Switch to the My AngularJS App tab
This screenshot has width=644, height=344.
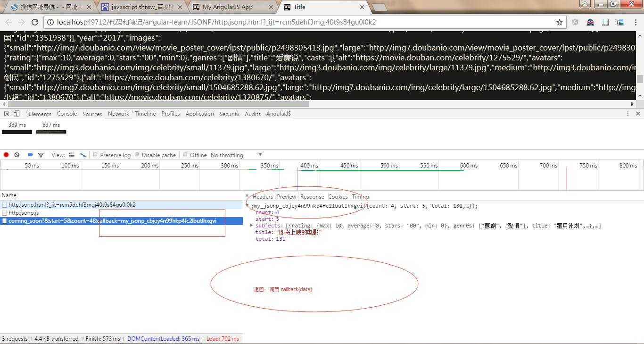click(x=233, y=7)
